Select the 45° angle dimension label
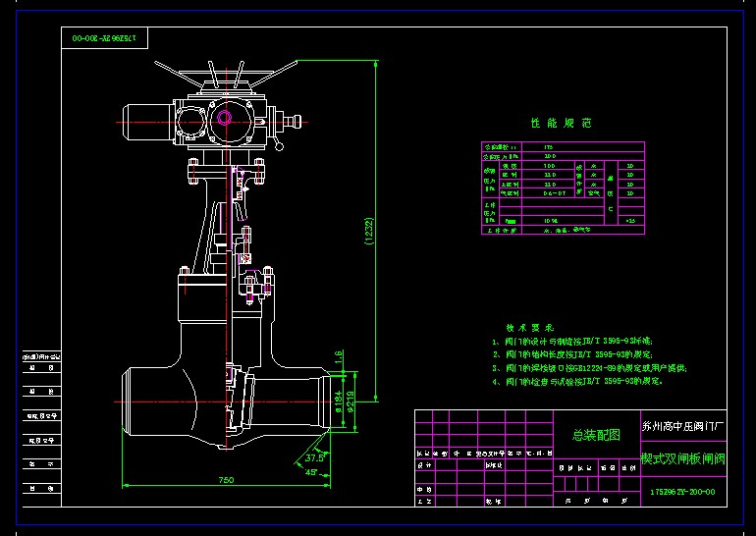This screenshot has width=756, height=536. pos(311,472)
